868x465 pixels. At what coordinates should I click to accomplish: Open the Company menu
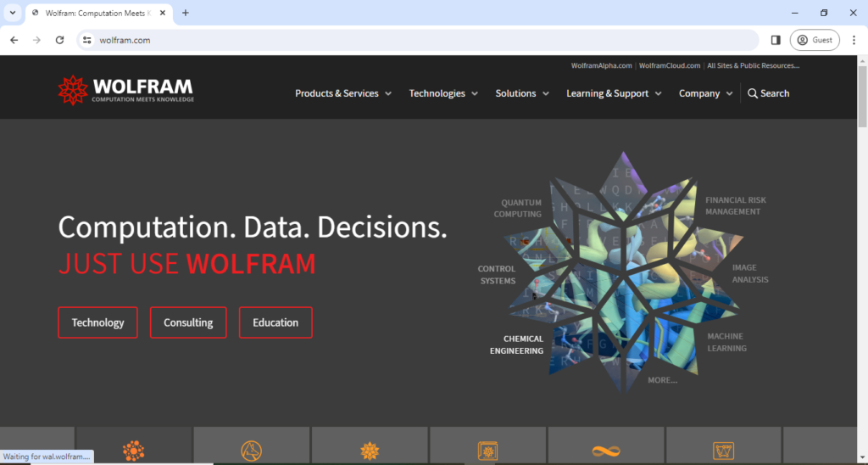tap(705, 93)
